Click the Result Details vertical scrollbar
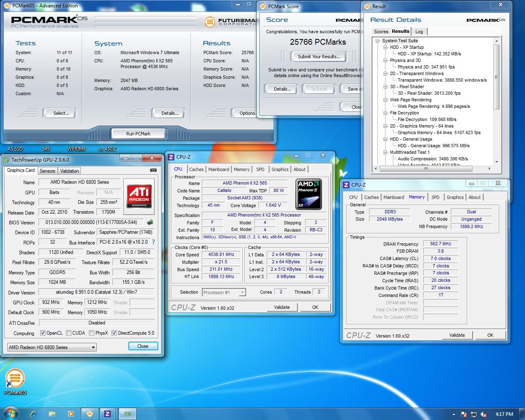 point(496,77)
